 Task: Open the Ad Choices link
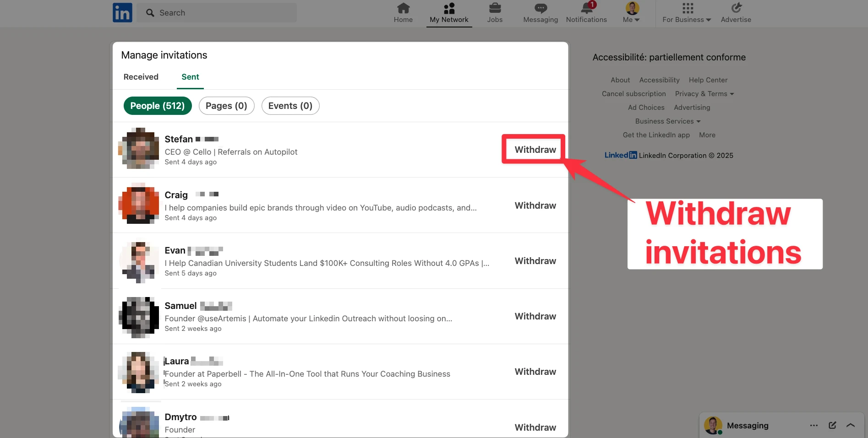click(x=646, y=108)
